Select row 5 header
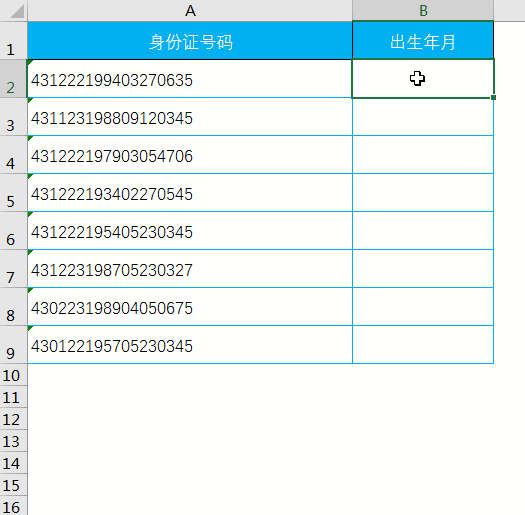Image resolution: width=525 pixels, height=515 pixels. pos(13,193)
